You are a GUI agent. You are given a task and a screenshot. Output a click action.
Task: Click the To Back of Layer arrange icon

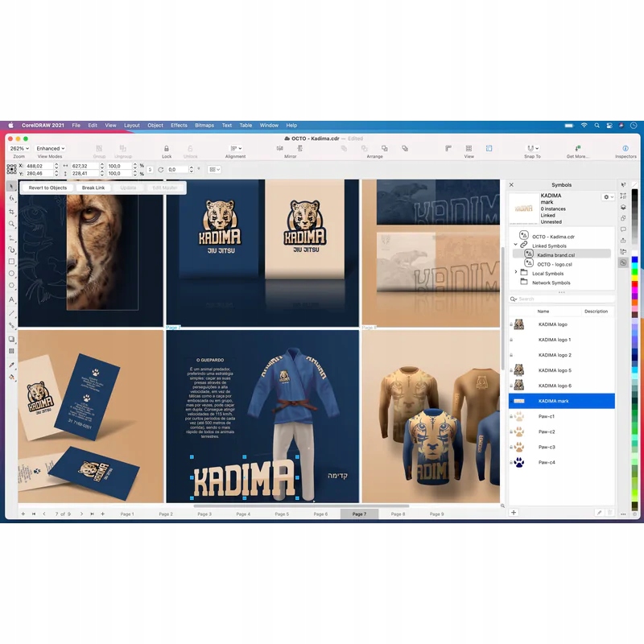[x=405, y=148]
